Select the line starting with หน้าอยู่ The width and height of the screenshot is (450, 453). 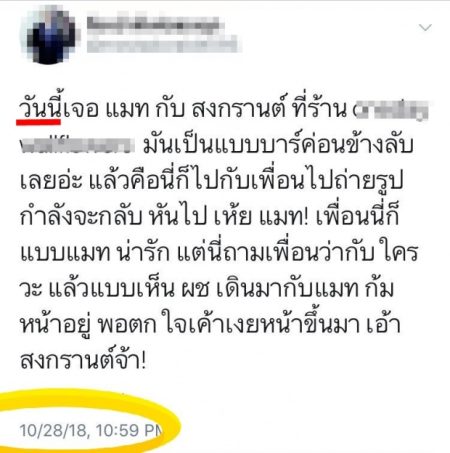210,325
